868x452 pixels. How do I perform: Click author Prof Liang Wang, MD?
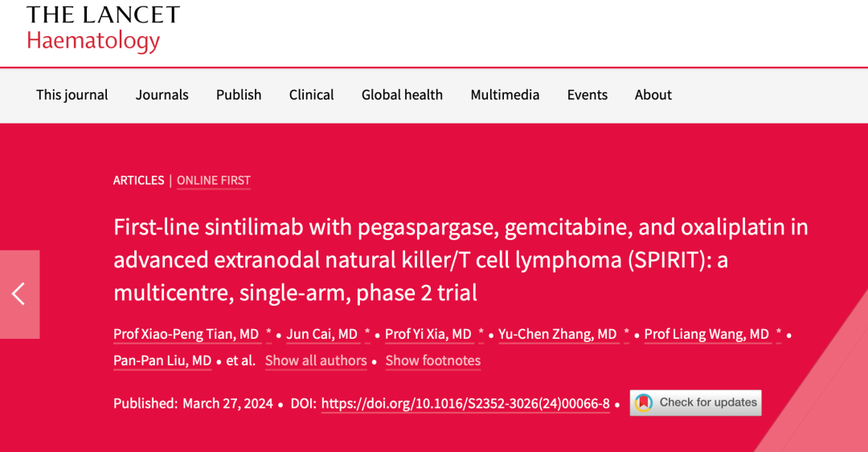click(x=706, y=334)
